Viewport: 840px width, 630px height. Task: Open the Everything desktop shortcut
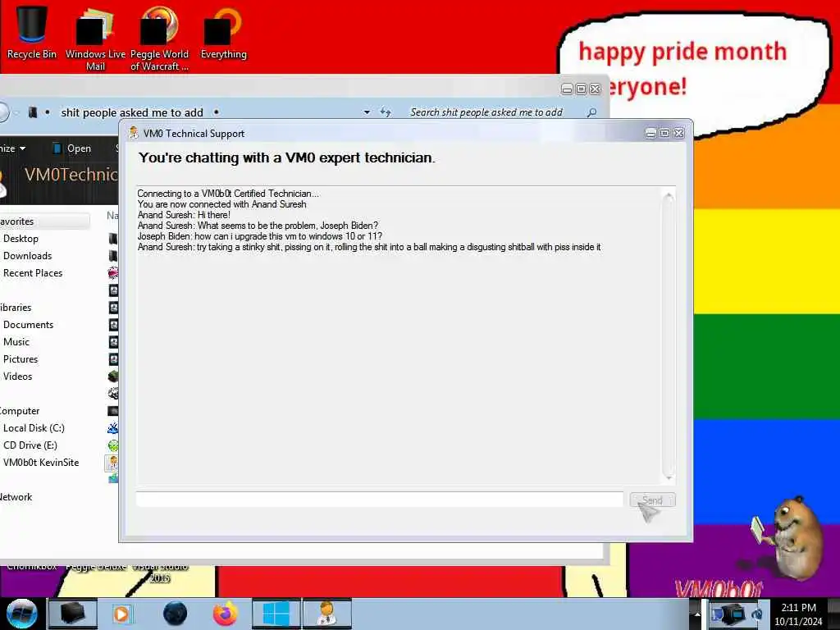click(x=223, y=33)
